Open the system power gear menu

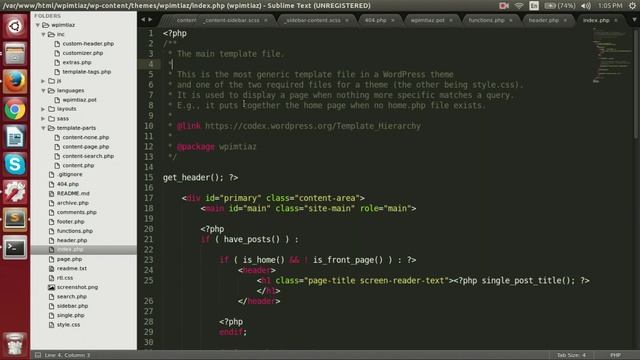(632, 6)
